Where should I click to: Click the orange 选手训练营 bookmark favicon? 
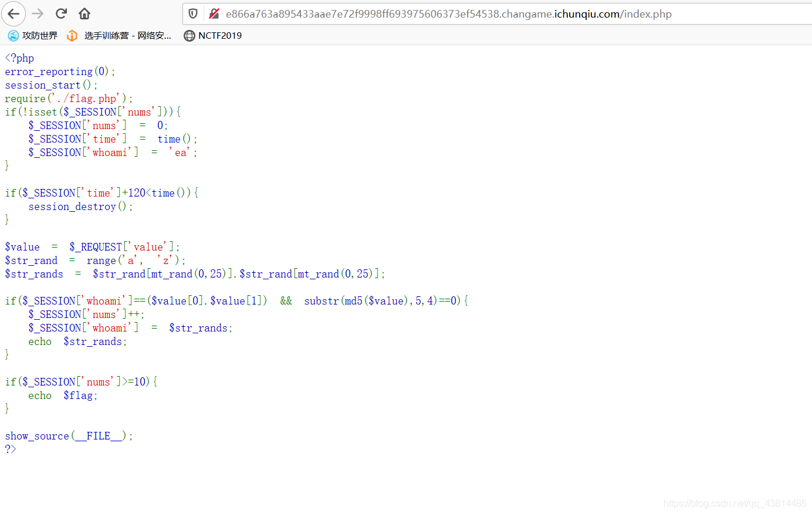point(72,36)
